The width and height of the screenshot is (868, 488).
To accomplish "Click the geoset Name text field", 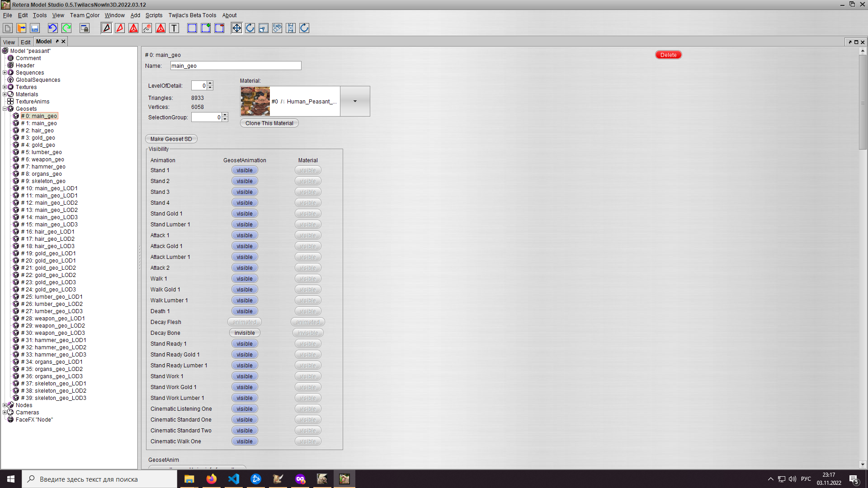I will click(x=236, y=66).
